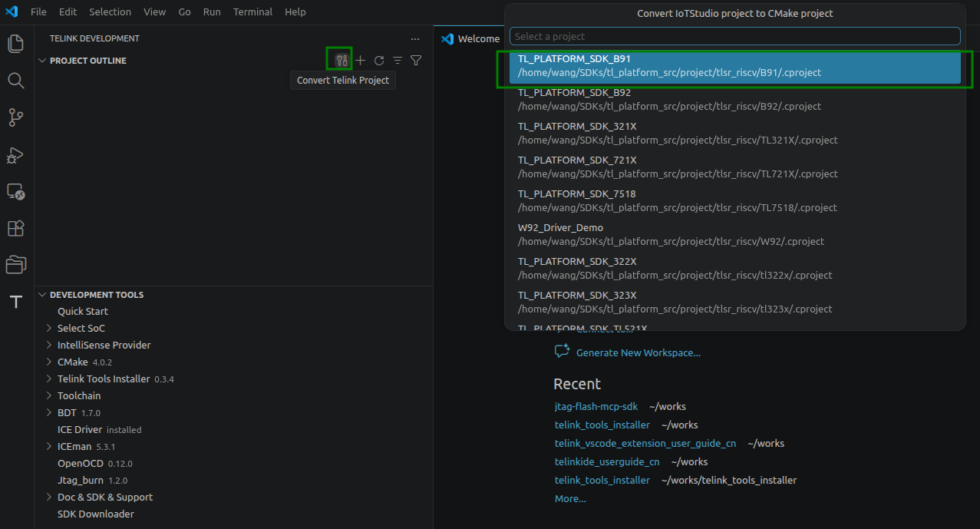Open the Terminal menu
The image size is (980, 529).
[x=252, y=12]
